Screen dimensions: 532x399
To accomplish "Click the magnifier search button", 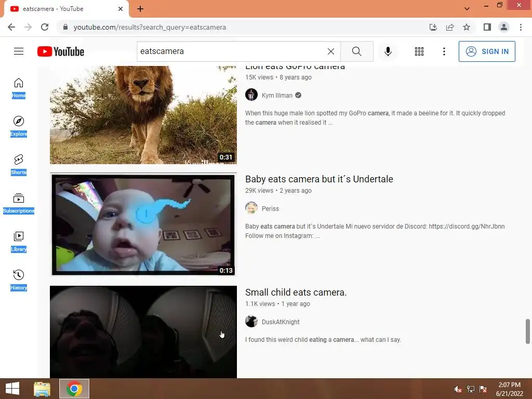I will [x=356, y=51].
